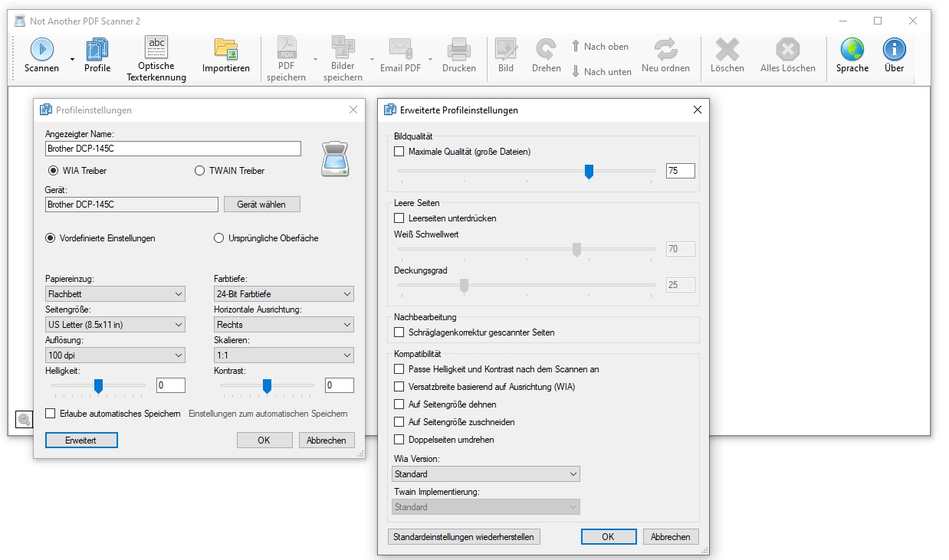This screenshot has height=560, width=949.
Task: Open the Sprache globe icon
Action: point(852,49)
